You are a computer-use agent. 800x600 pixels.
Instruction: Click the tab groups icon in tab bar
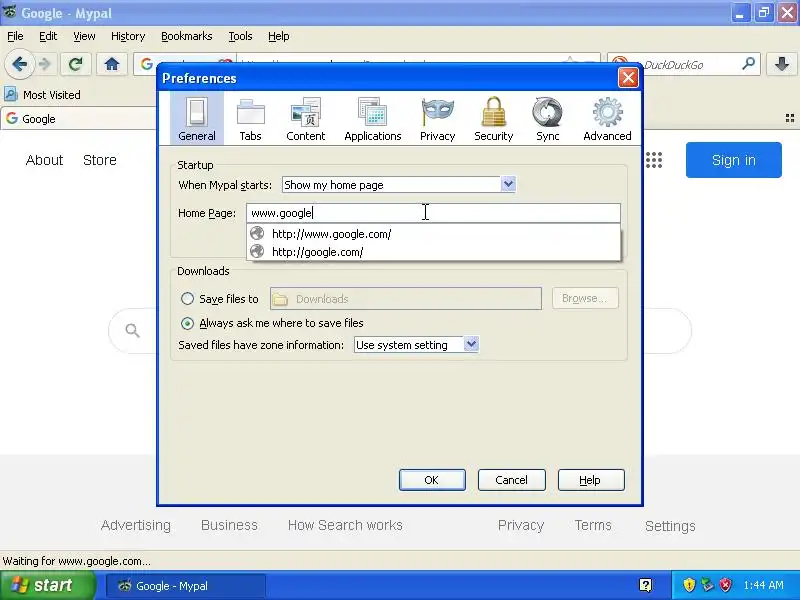point(789,118)
